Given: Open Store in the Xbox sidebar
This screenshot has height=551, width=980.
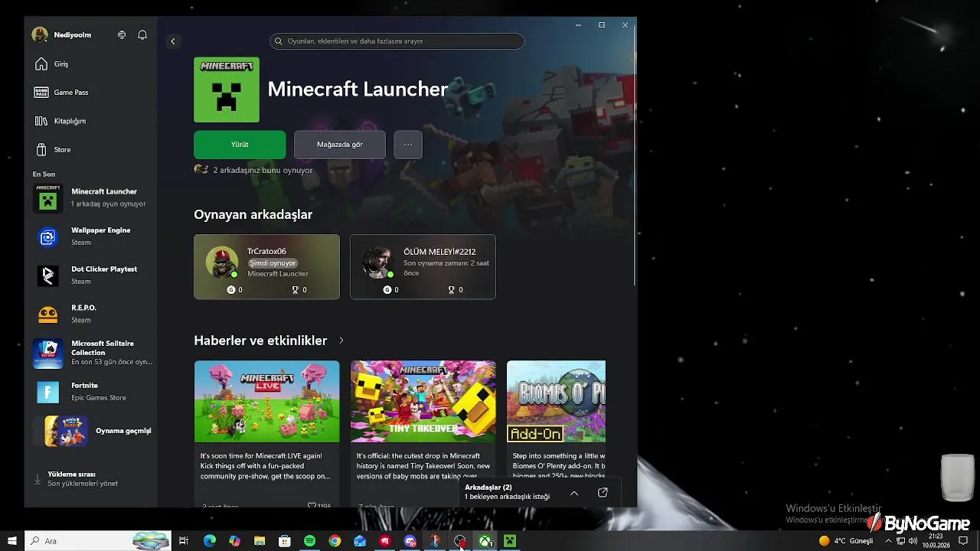Looking at the screenshot, I should click(x=90, y=150).
